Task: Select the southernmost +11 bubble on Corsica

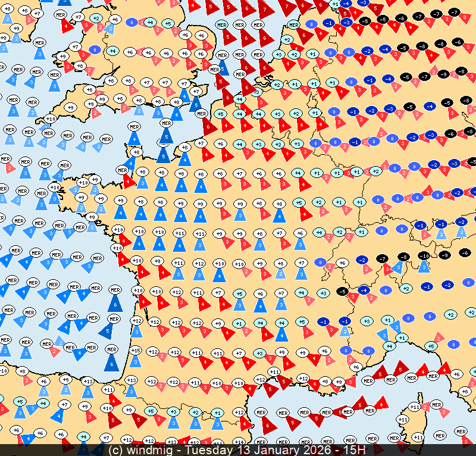Action: coord(403,420)
